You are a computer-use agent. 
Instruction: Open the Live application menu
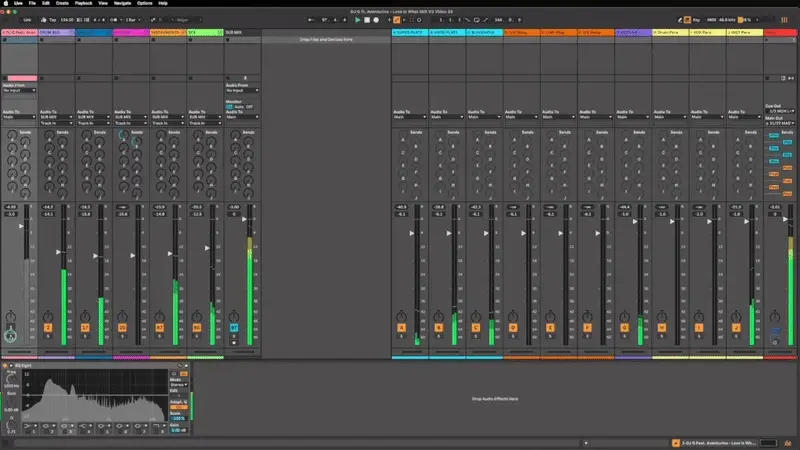pos(18,3)
